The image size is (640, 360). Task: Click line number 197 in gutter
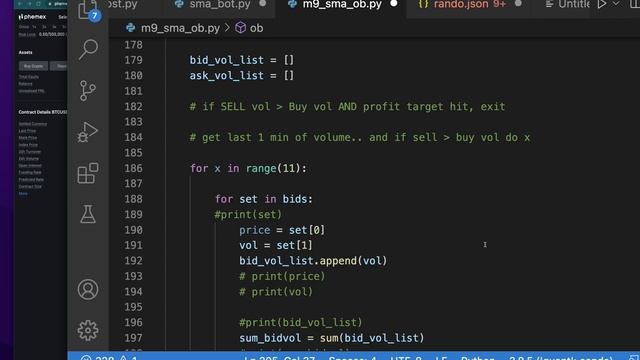coord(133,338)
